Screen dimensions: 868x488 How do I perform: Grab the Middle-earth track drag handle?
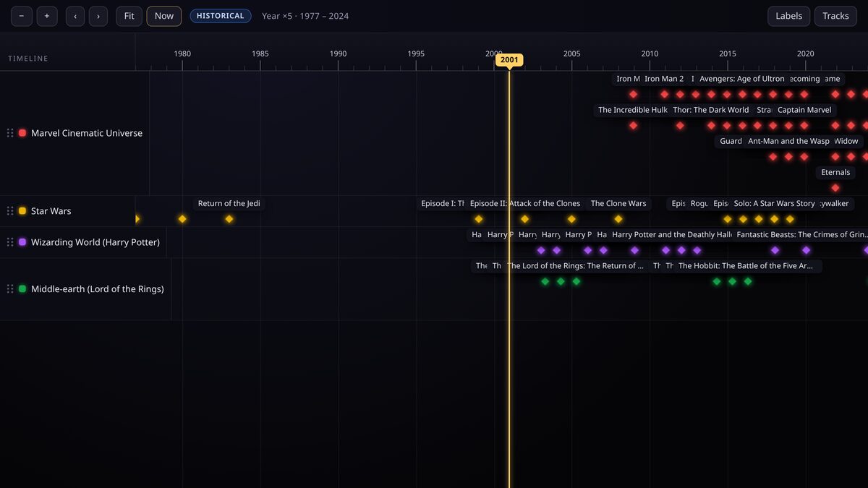click(x=10, y=289)
